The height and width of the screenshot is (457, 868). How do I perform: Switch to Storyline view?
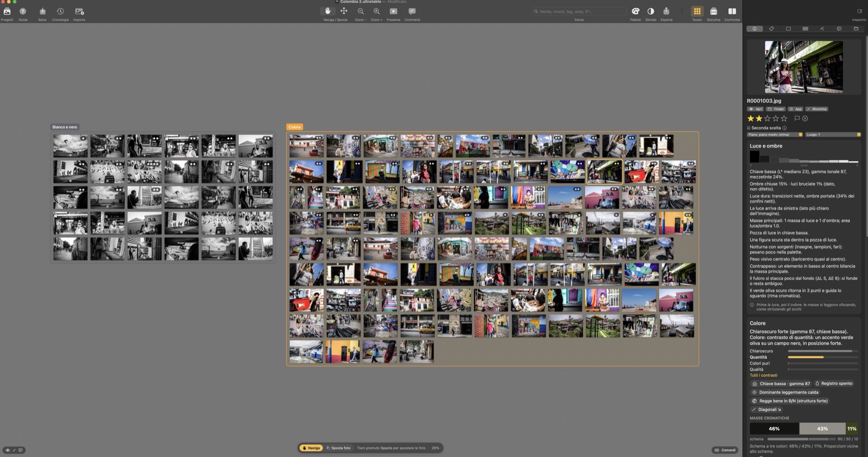click(x=713, y=11)
